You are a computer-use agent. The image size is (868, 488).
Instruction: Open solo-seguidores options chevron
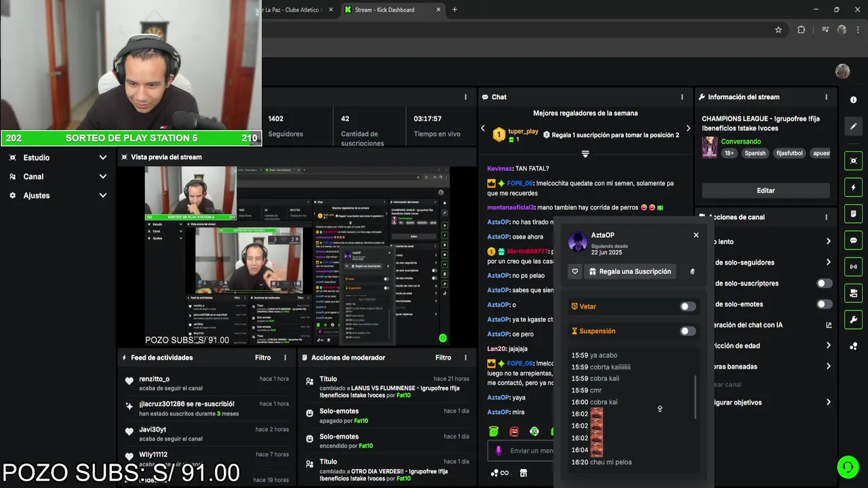click(x=828, y=262)
